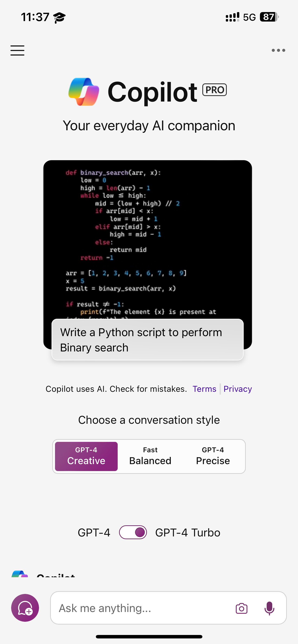Tap the clock time in status bar

[35, 17]
